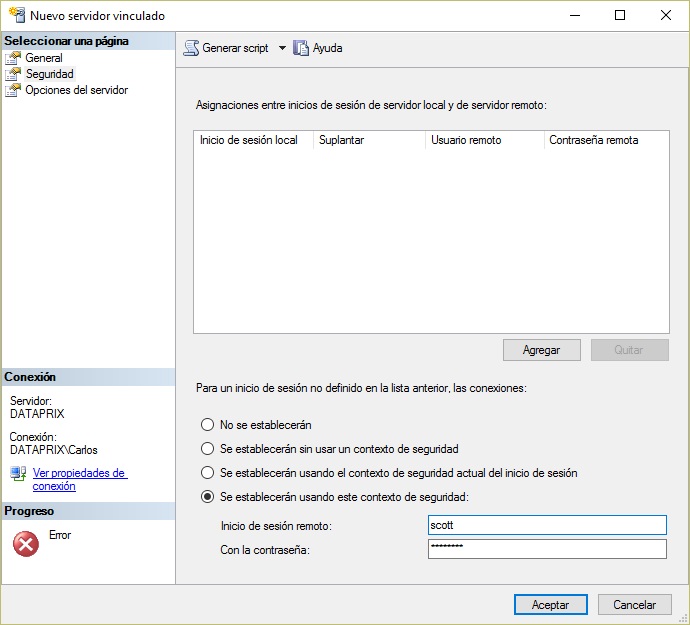Click the Suplantar column header
This screenshot has height=625, width=690.
[x=369, y=140]
